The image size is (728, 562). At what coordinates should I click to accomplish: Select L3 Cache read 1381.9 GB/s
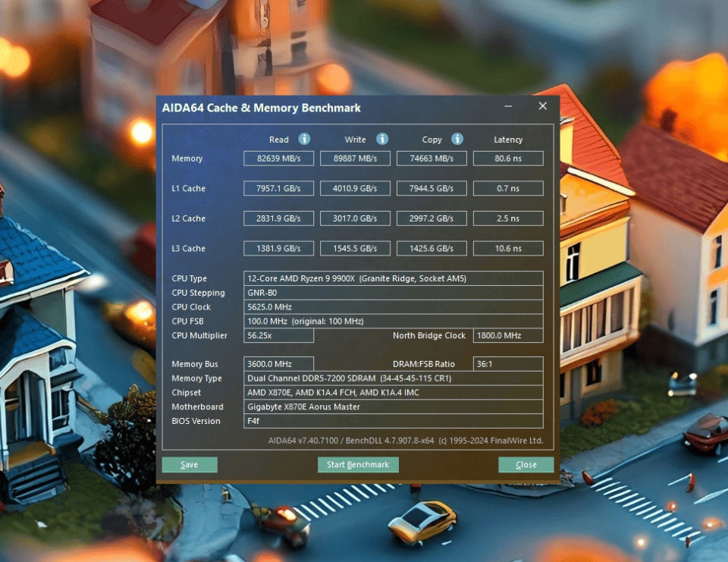[278, 249]
